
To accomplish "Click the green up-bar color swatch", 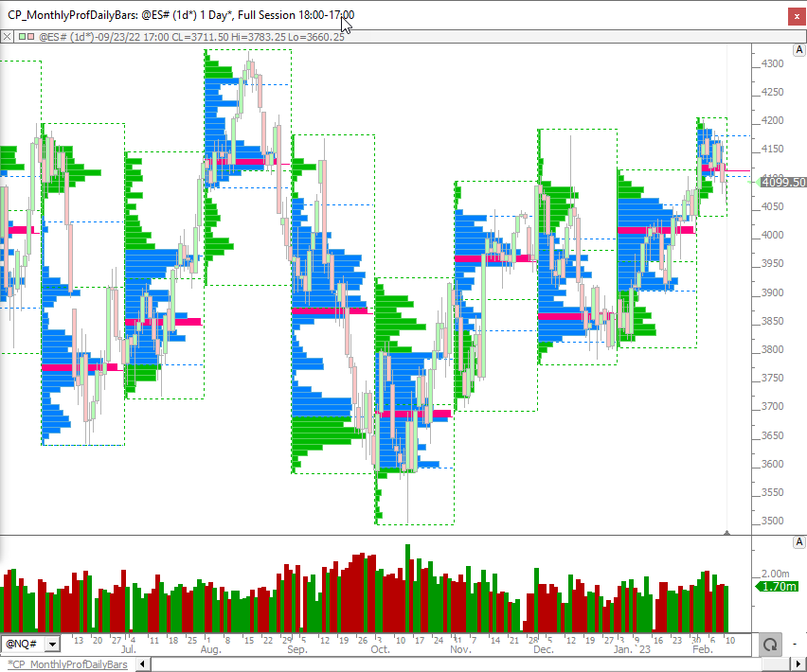I will coord(22,37).
